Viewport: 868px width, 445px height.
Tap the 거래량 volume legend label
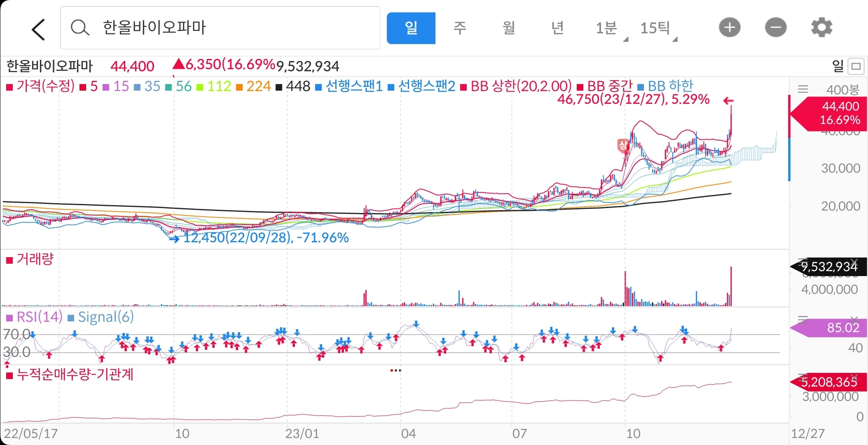tap(30, 259)
